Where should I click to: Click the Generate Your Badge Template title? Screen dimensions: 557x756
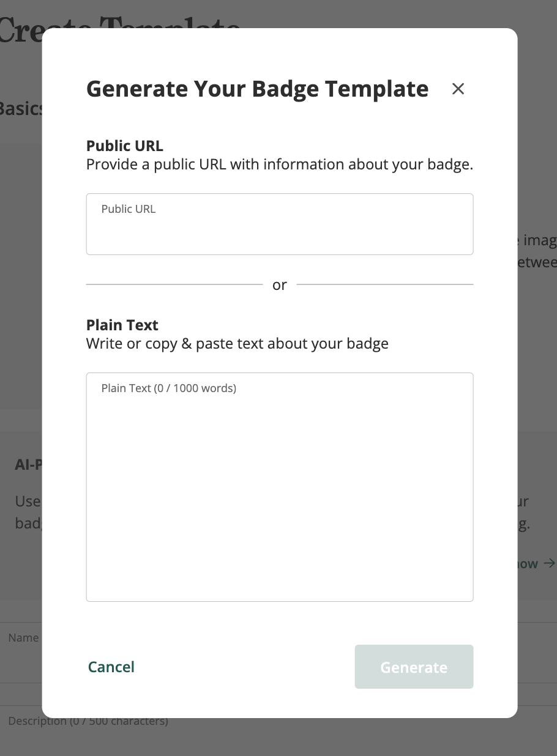tap(257, 89)
